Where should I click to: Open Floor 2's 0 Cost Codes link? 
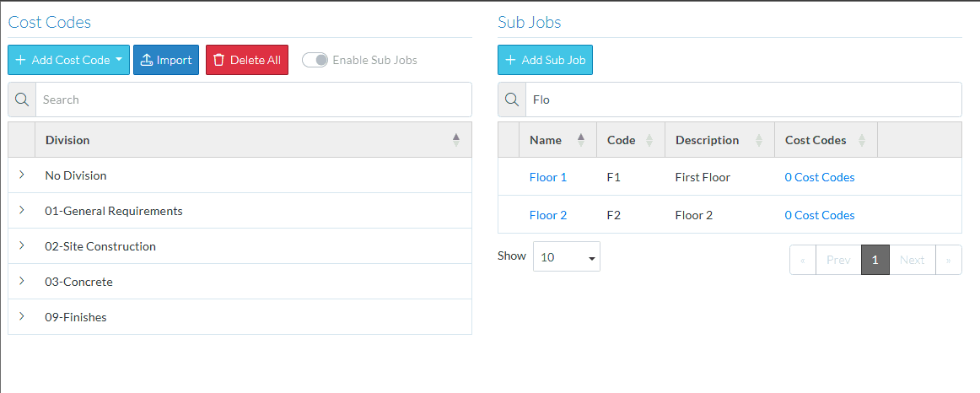click(820, 215)
